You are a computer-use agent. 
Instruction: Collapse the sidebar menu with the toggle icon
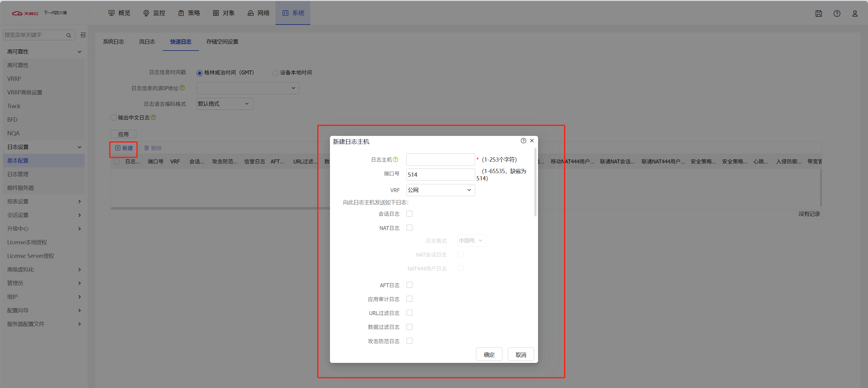click(x=83, y=35)
